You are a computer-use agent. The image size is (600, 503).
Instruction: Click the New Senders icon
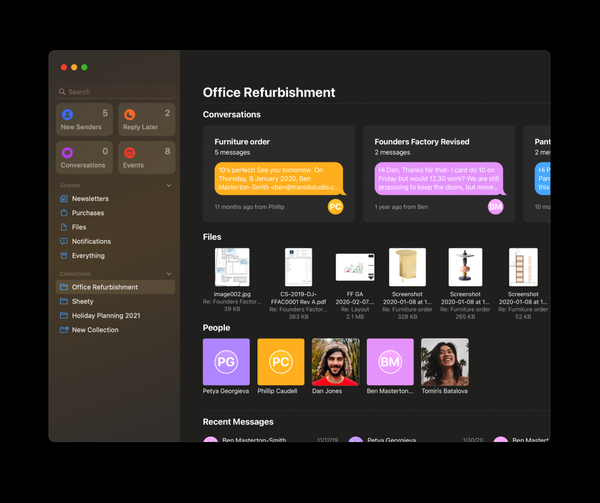click(66, 115)
